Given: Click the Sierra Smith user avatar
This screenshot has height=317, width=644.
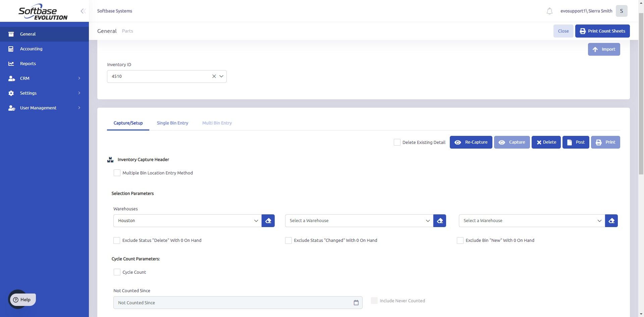Looking at the screenshot, I should coord(622,11).
